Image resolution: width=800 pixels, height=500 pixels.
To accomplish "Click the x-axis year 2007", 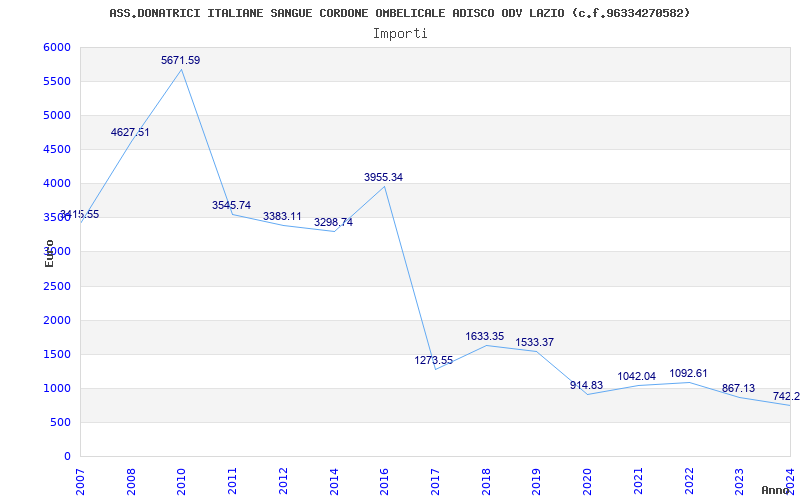I will click(81, 481).
